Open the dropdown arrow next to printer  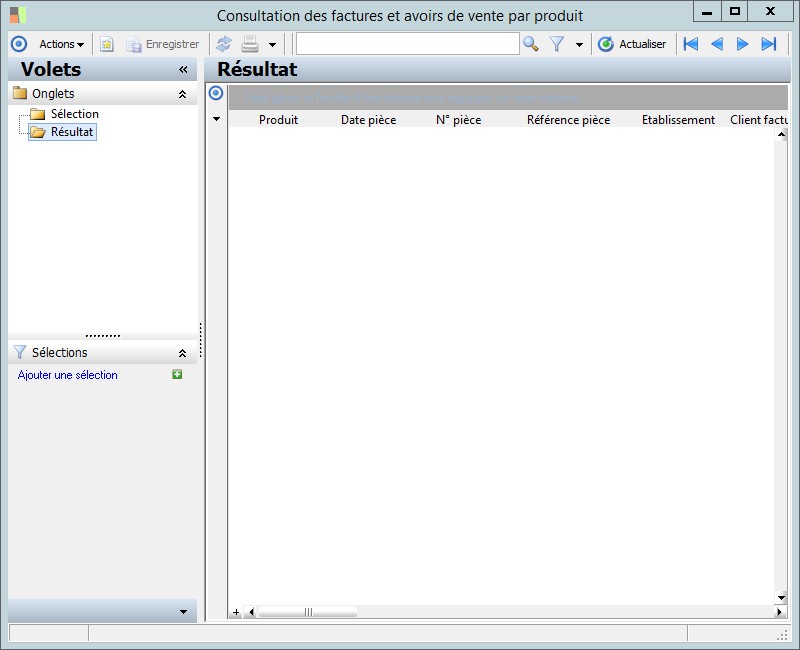(x=272, y=45)
